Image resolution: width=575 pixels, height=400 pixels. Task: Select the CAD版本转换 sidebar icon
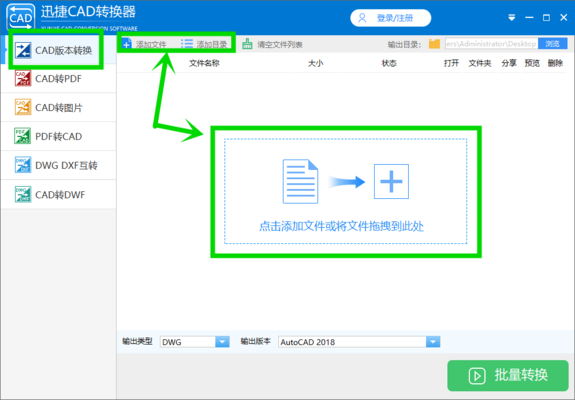pyautogui.click(x=23, y=50)
